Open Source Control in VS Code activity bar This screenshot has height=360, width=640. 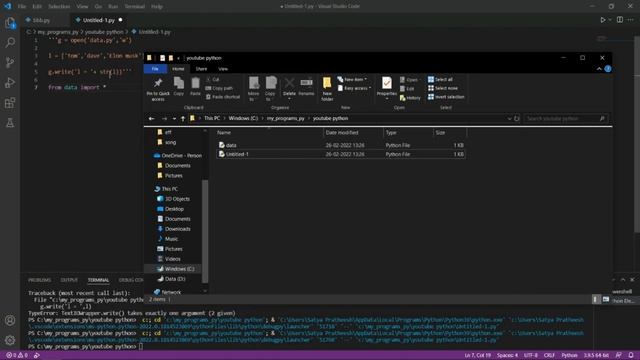[10, 62]
